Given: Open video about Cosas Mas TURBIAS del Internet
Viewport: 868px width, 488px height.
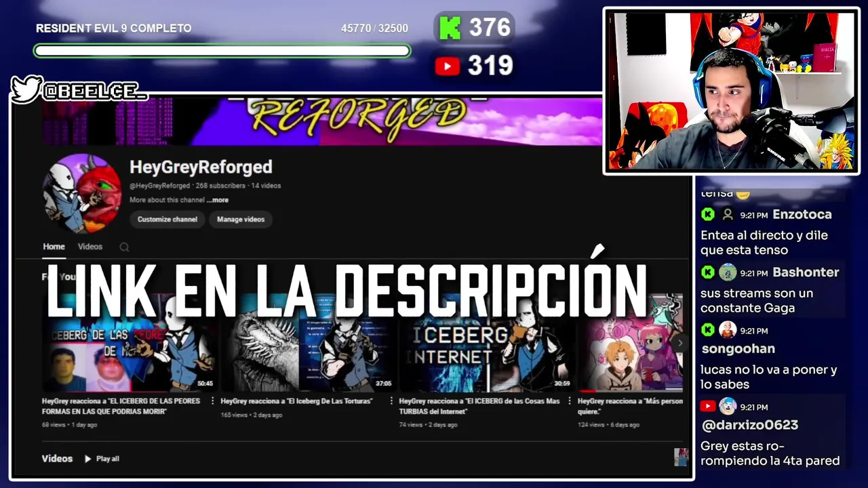Looking at the screenshot, I should pos(479,406).
